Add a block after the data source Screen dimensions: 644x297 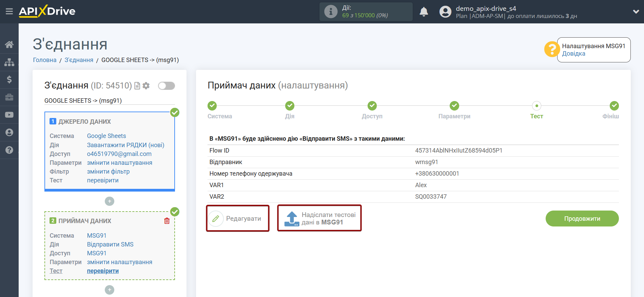click(110, 201)
